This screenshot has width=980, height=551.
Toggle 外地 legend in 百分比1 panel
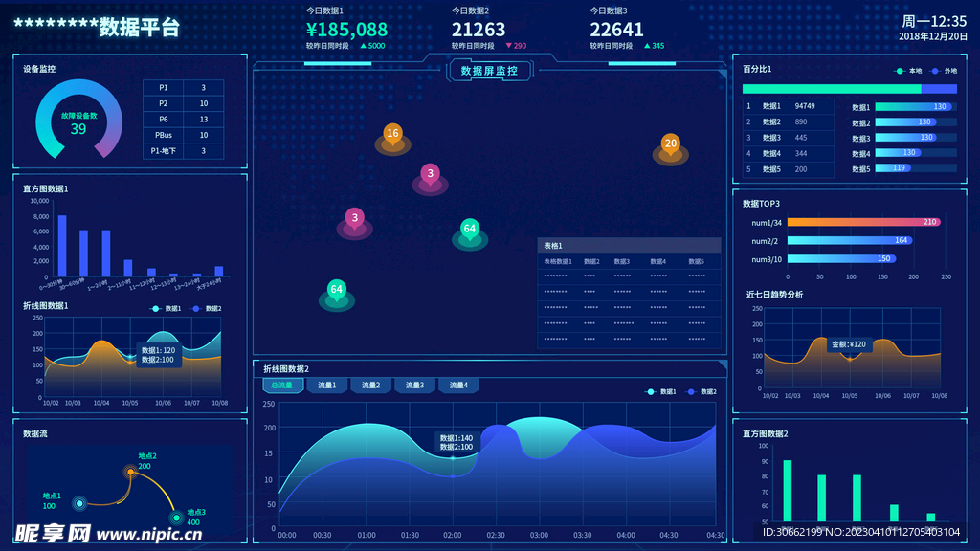(945, 71)
